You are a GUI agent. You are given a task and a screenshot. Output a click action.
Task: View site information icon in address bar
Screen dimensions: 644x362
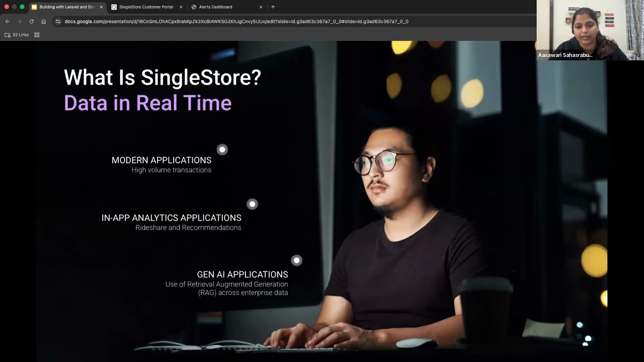click(x=58, y=22)
